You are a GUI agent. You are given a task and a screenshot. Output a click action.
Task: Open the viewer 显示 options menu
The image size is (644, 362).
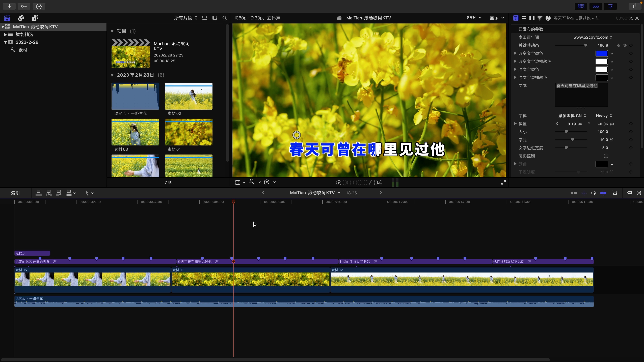click(496, 18)
